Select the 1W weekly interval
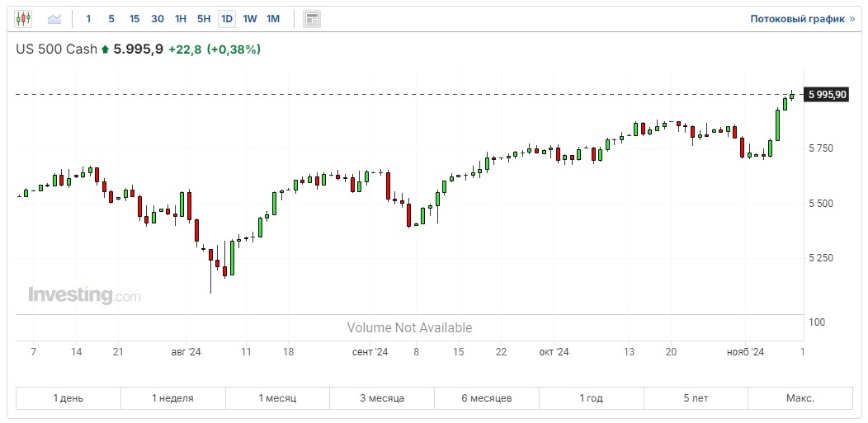This screenshot has width=868, height=423. [x=250, y=19]
